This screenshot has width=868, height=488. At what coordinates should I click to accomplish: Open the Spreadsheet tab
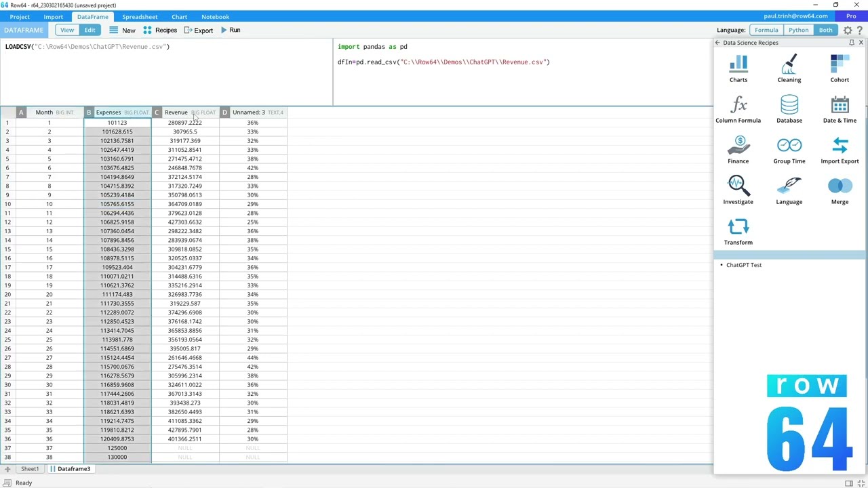[x=140, y=16]
